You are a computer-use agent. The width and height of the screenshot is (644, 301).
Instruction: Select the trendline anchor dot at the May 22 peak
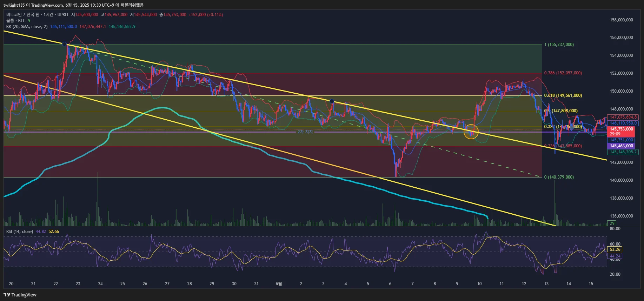point(64,44)
